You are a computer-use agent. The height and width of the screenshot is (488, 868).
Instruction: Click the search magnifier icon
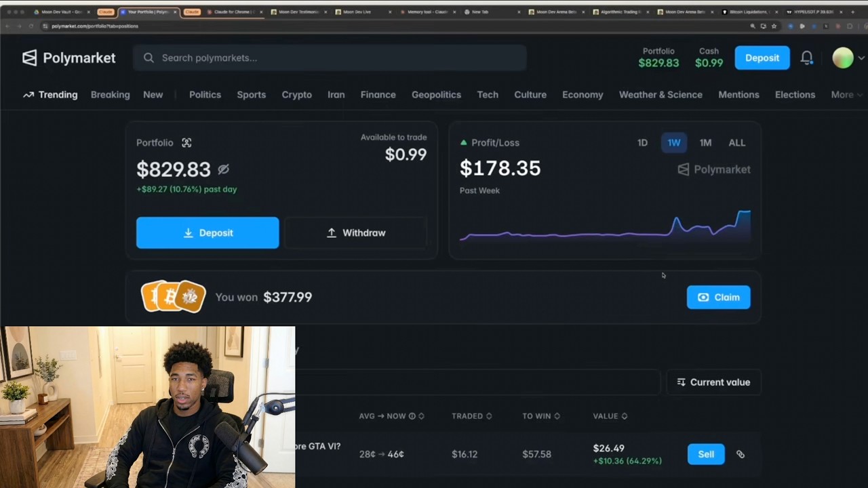click(149, 58)
